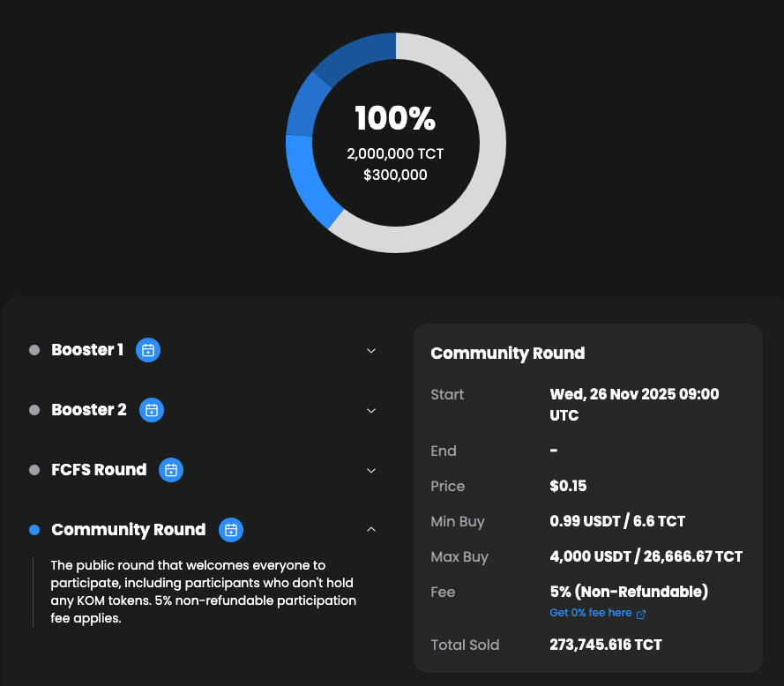Click the price value '$0.15'
Screen dimensions: 784x686
(568, 486)
